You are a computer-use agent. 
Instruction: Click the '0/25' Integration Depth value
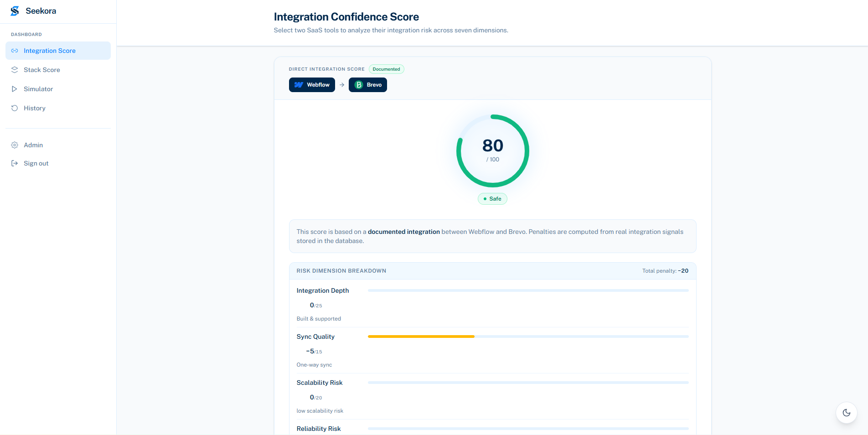pos(316,305)
